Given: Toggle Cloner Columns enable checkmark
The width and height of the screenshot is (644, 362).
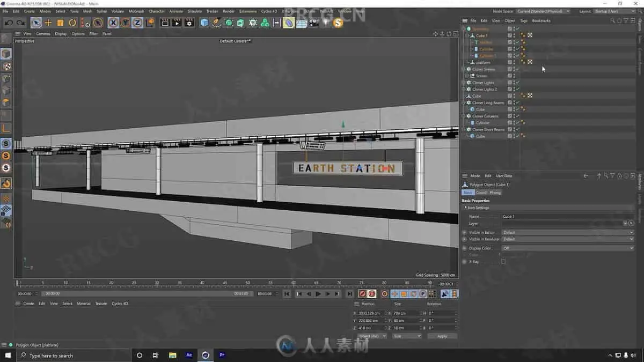Looking at the screenshot, I should 517,116.
